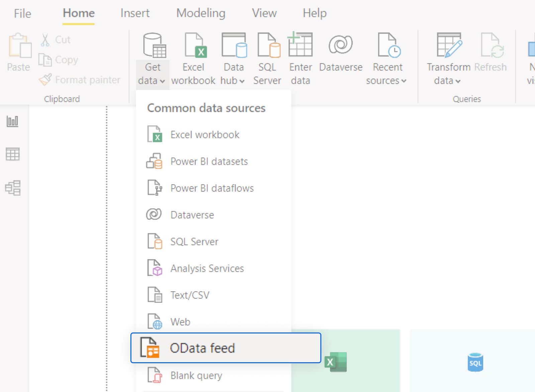Expand the Data hub dropdown arrow
This screenshot has width=535, height=392.
pyautogui.click(x=242, y=81)
